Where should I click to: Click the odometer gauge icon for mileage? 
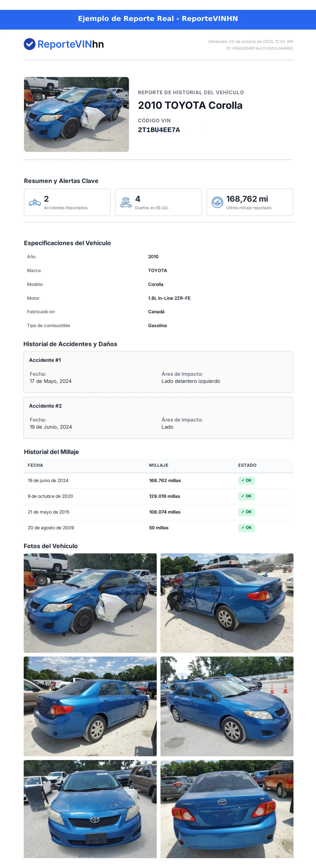pos(217,202)
